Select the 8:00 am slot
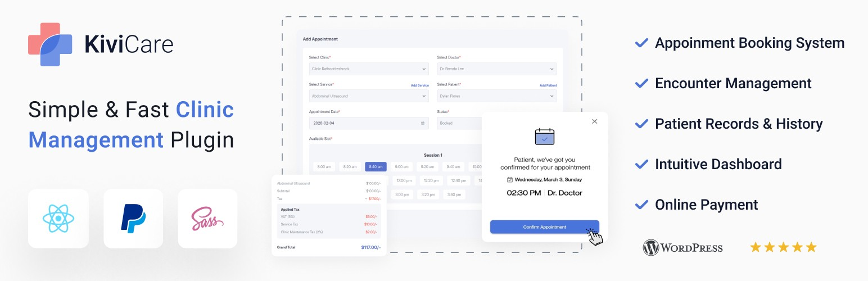 324,166
